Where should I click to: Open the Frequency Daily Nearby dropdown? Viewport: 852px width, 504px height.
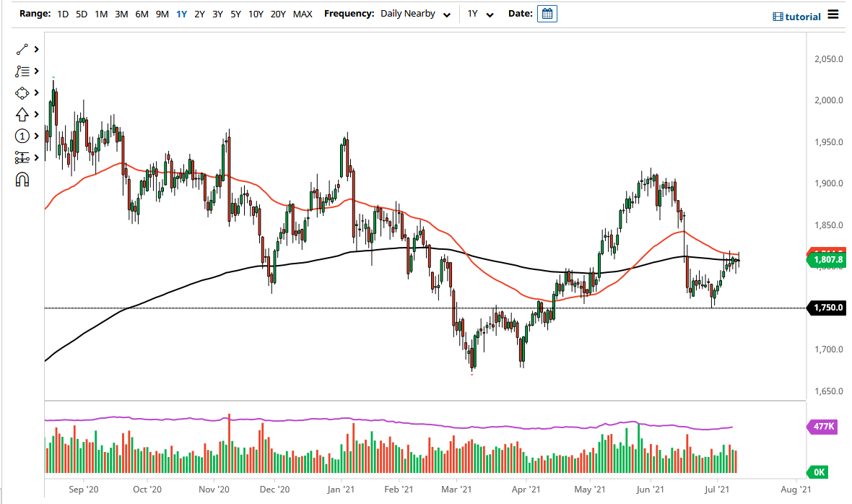coord(415,14)
